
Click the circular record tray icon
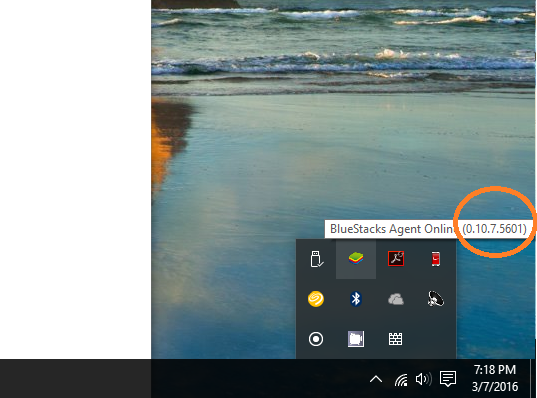(316, 339)
